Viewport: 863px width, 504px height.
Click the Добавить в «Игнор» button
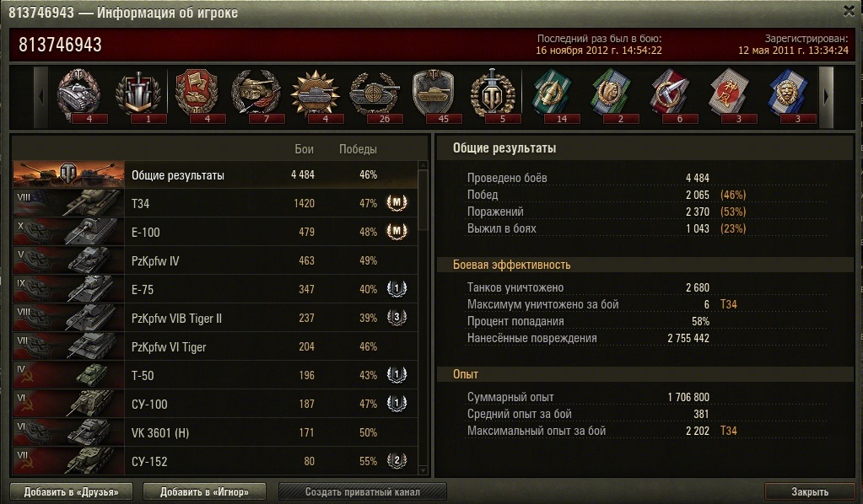click(204, 492)
